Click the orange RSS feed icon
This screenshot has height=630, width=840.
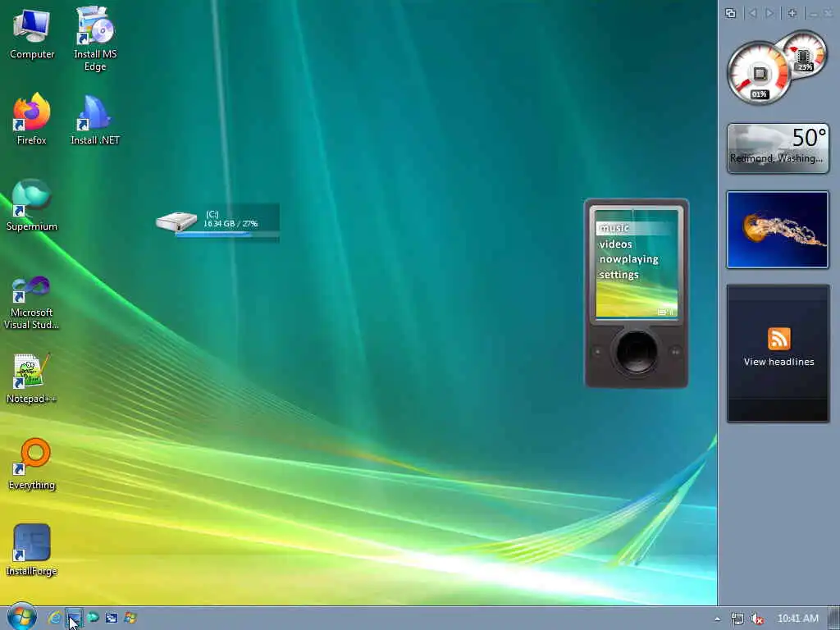(x=779, y=339)
